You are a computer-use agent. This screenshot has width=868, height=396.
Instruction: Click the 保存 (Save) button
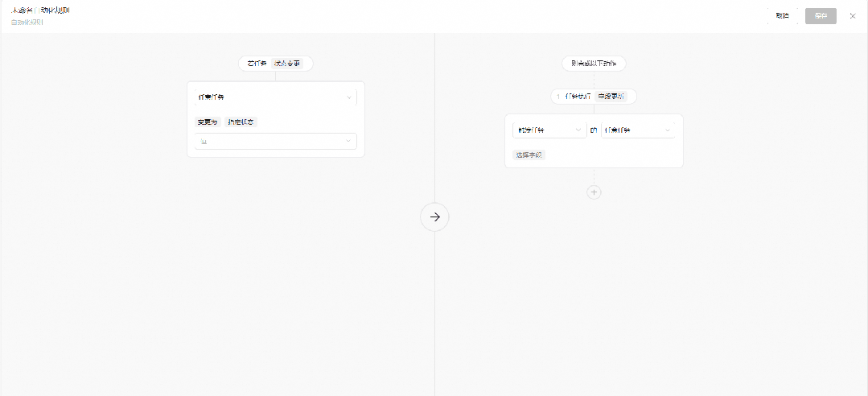tap(821, 16)
